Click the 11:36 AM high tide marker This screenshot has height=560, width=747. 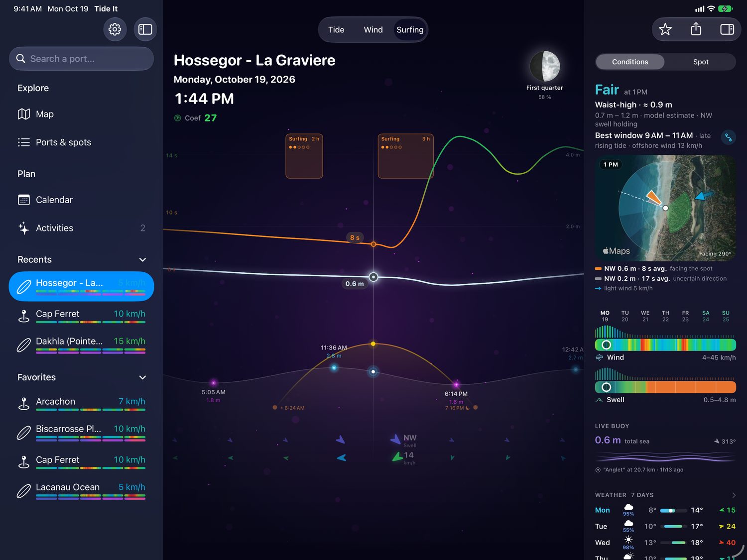click(334, 368)
